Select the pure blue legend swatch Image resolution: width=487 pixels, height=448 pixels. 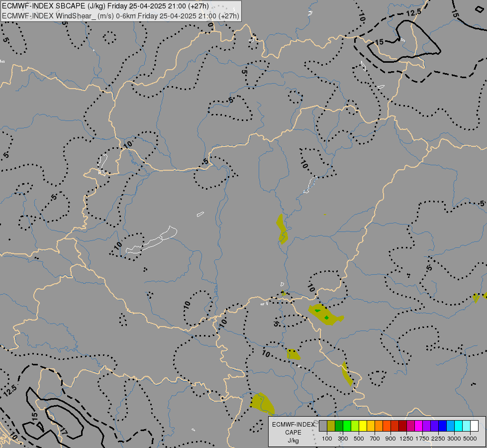click(443, 426)
